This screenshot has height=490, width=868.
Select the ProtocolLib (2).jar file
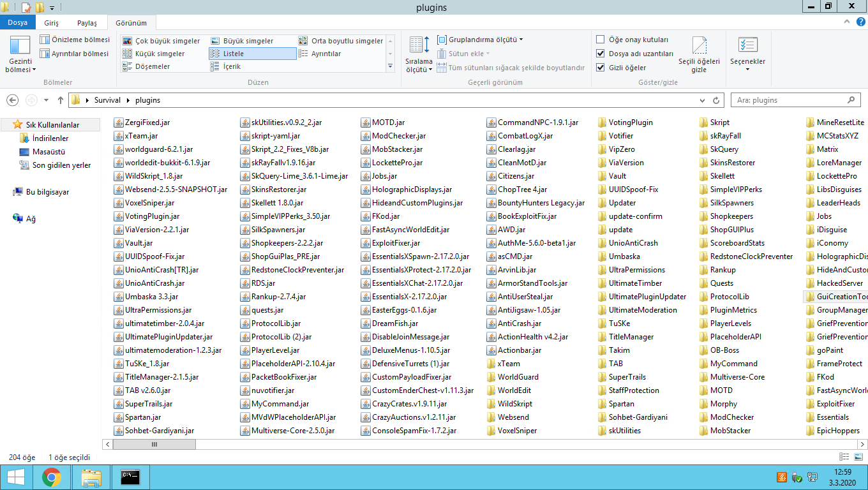(x=276, y=336)
